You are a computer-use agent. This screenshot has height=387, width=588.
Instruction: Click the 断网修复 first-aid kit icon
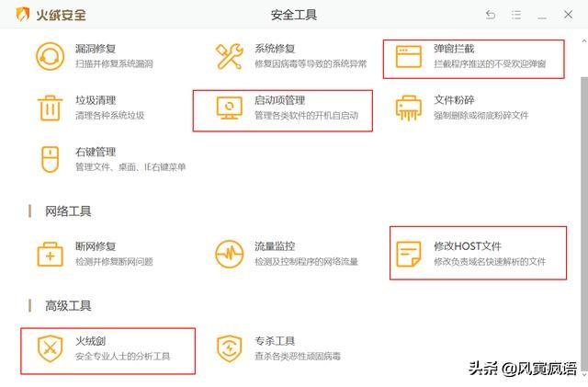coord(49,254)
